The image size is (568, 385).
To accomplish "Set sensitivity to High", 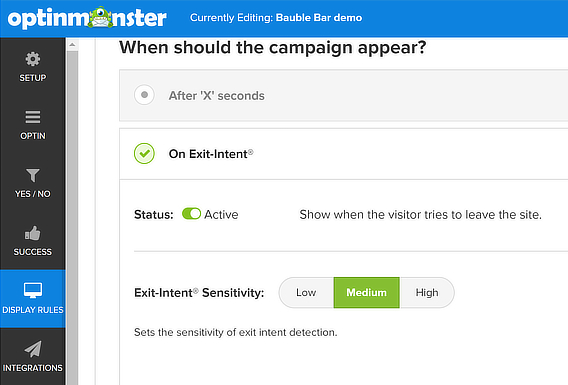I will click(x=427, y=293).
